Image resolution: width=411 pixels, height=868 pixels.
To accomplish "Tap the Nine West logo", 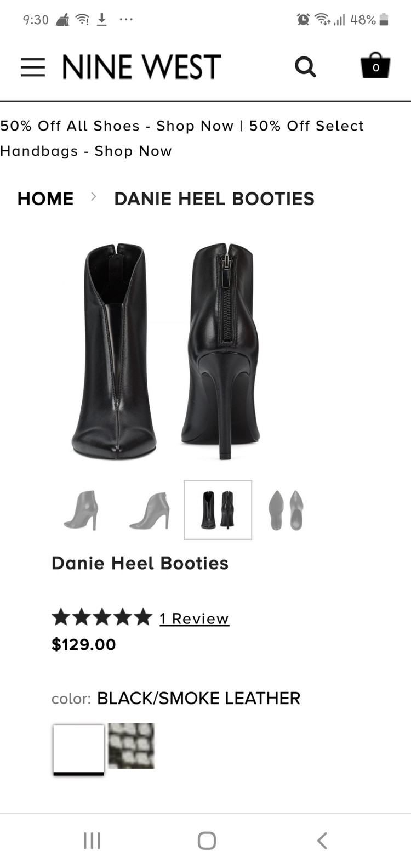I will click(x=141, y=67).
